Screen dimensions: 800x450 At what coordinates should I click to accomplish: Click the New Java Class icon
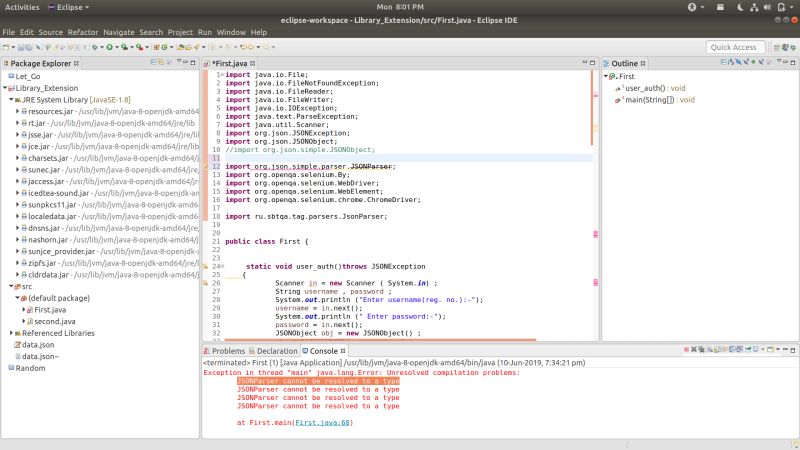164,47
